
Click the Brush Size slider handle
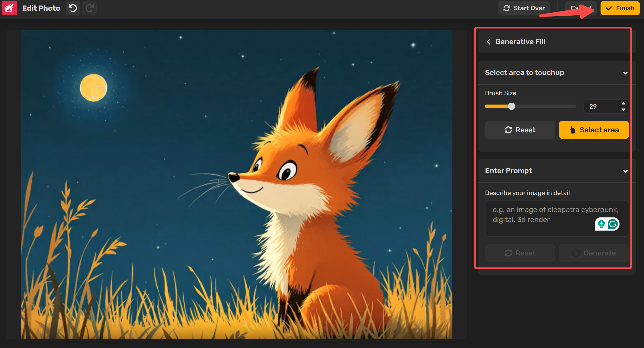pos(512,106)
